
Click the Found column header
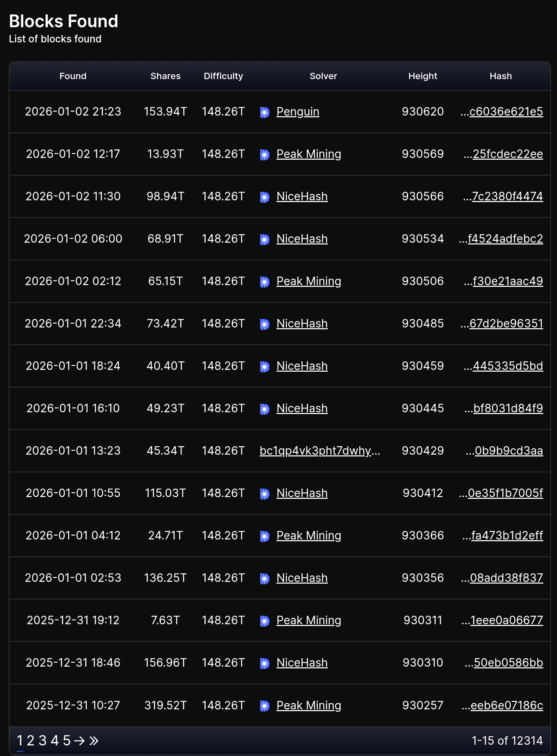click(73, 76)
